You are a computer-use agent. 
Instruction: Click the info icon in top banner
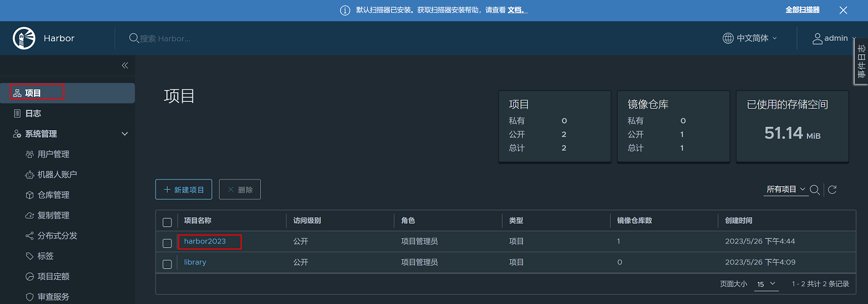[345, 11]
